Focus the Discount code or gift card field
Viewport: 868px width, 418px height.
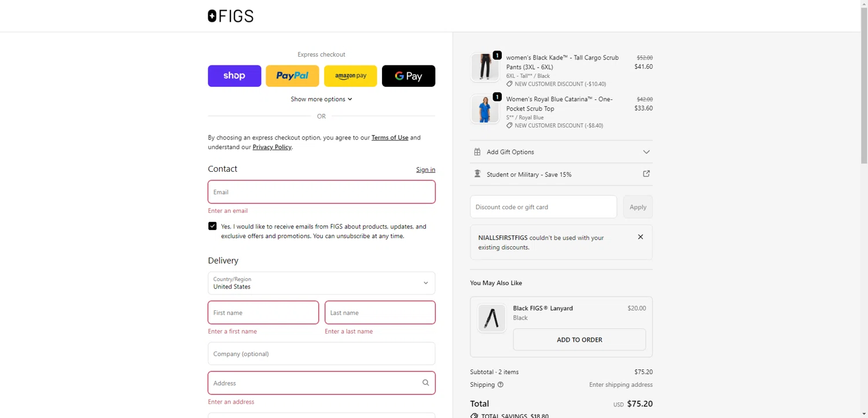(x=543, y=207)
